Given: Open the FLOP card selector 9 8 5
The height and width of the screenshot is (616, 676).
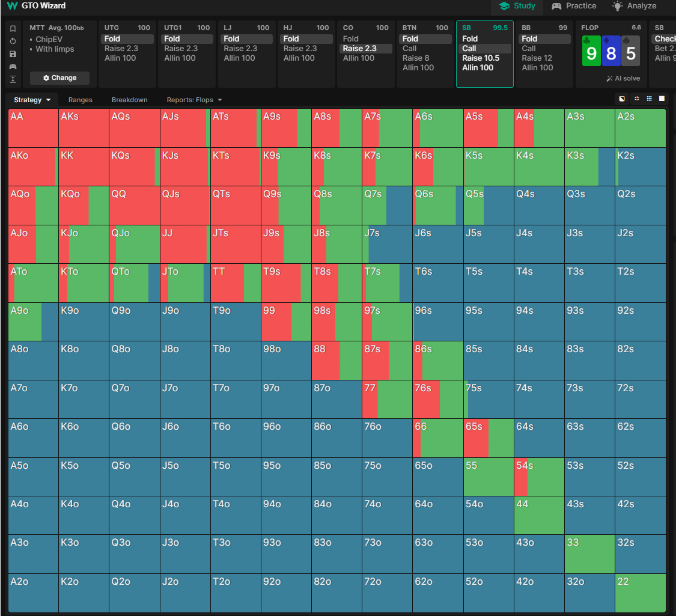Looking at the screenshot, I should pyautogui.click(x=611, y=51).
